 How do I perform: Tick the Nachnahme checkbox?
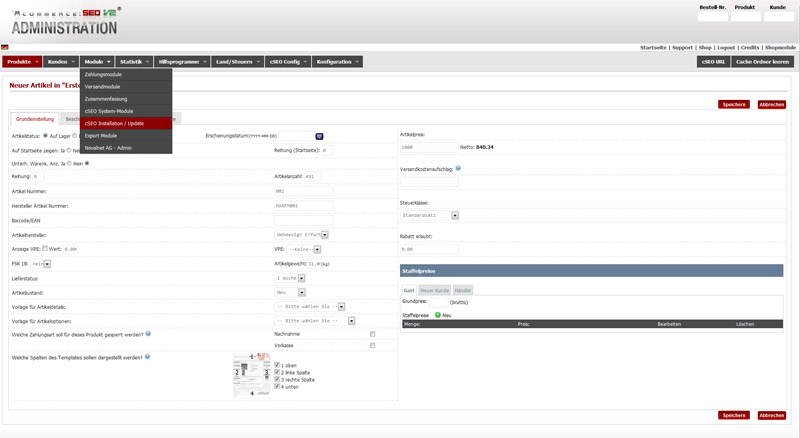pyautogui.click(x=373, y=334)
